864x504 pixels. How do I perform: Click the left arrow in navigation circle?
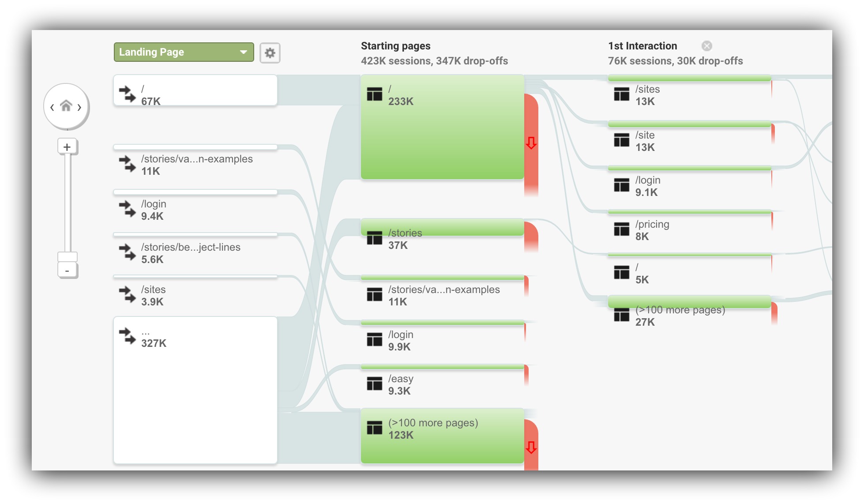click(52, 107)
